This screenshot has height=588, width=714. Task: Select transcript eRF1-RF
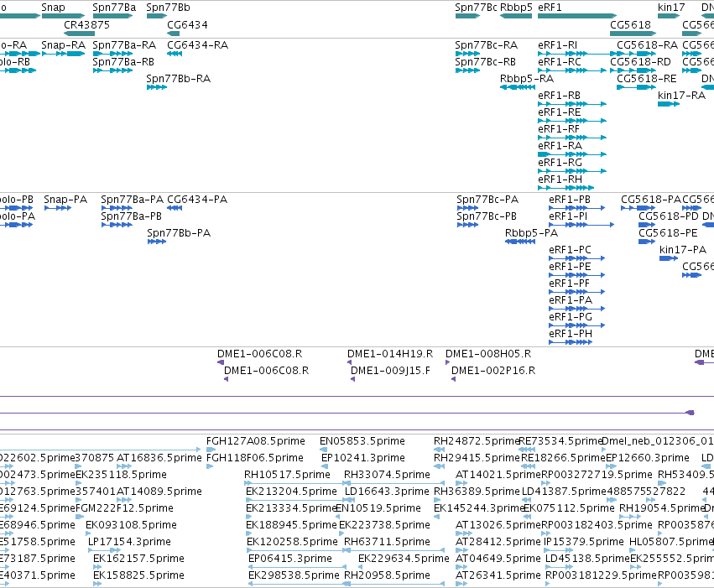572,138
